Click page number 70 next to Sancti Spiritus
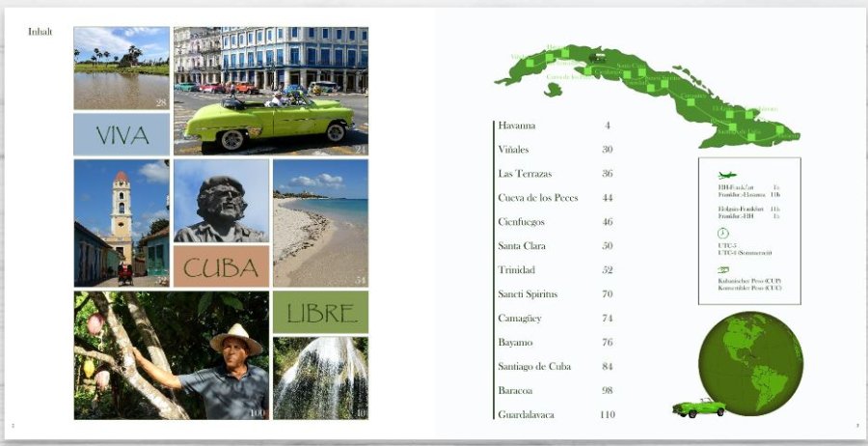This screenshot has width=868, height=446. (x=608, y=294)
